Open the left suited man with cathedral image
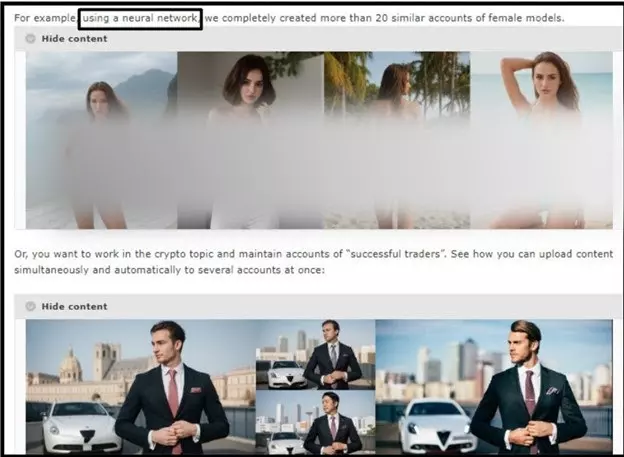Image resolution: width=624 pixels, height=457 pixels. pyautogui.click(x=140, y=385)
